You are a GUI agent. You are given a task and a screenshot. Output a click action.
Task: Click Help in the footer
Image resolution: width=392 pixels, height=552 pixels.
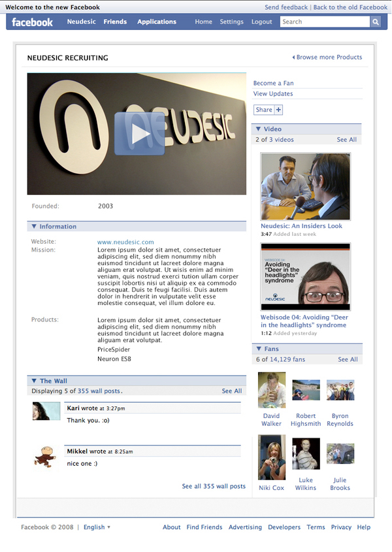(364, 527)
